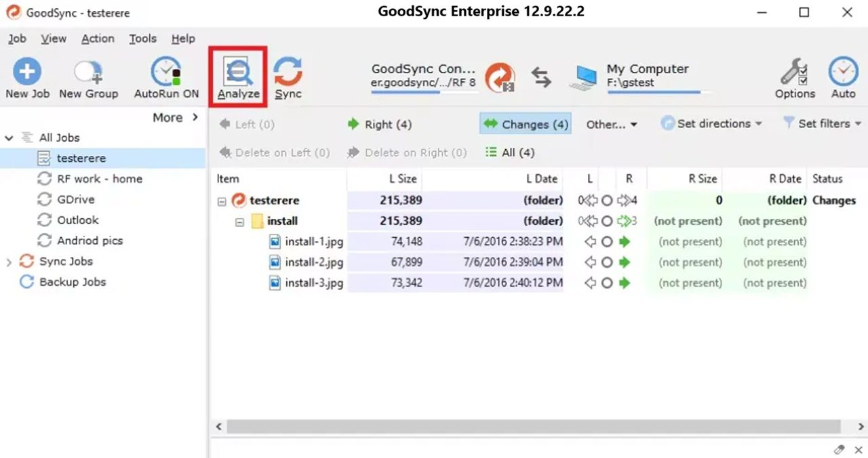Set install folder to do nothing circle

pos(608,221)
